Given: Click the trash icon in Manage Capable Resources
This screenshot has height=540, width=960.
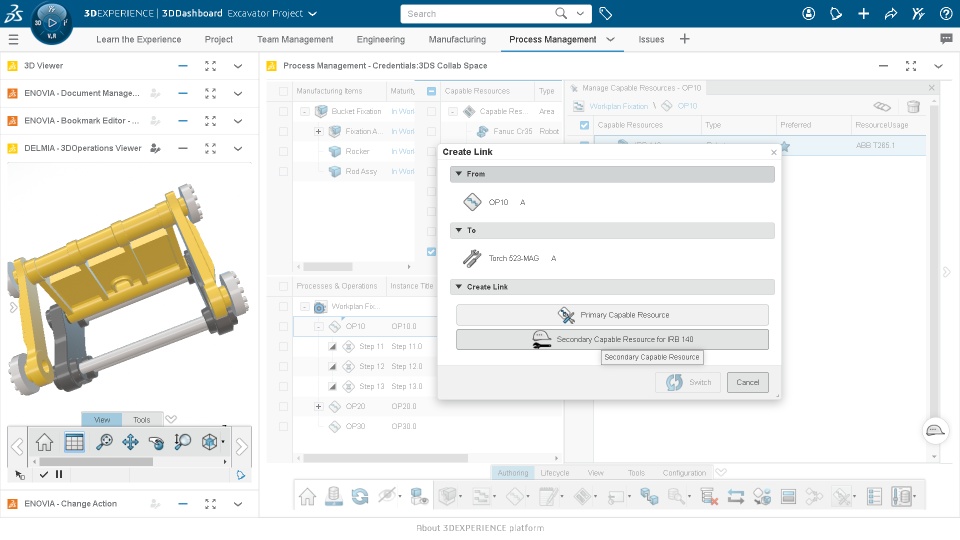Looking at the screenshot, I should tap(913, 107).
